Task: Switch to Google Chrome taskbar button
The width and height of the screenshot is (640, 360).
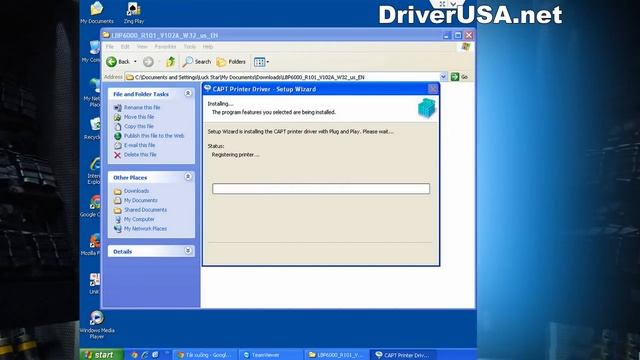Action: click(x=204, y=355)
